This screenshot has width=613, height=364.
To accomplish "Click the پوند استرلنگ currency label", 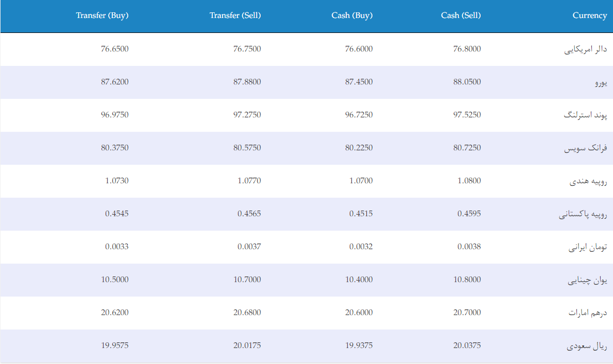I will click(585, 115).
